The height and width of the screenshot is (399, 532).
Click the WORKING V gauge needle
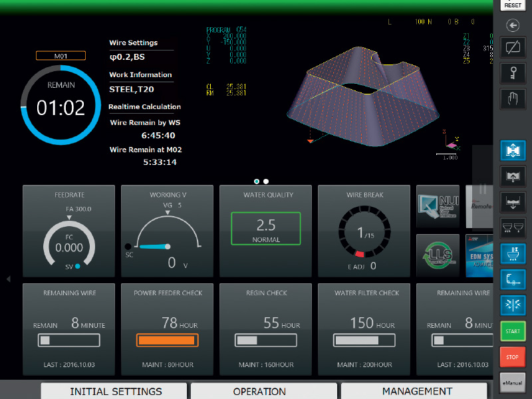155,247
